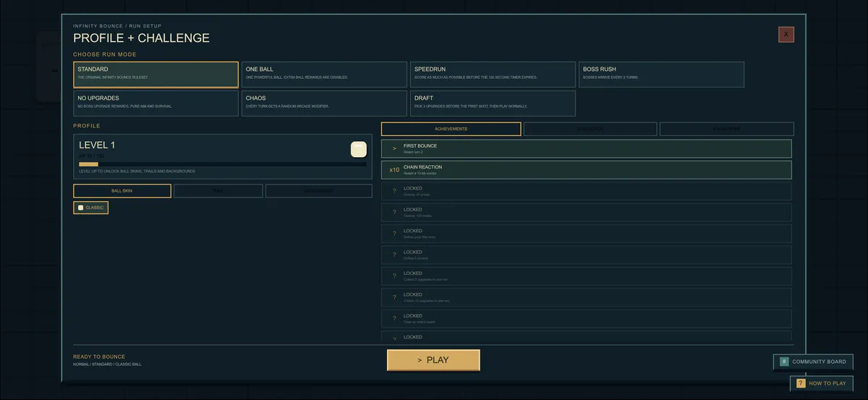The width and height of the screenshot is (868, 400).
Task: Switch to the Collection tab
Action: (590, 129)
